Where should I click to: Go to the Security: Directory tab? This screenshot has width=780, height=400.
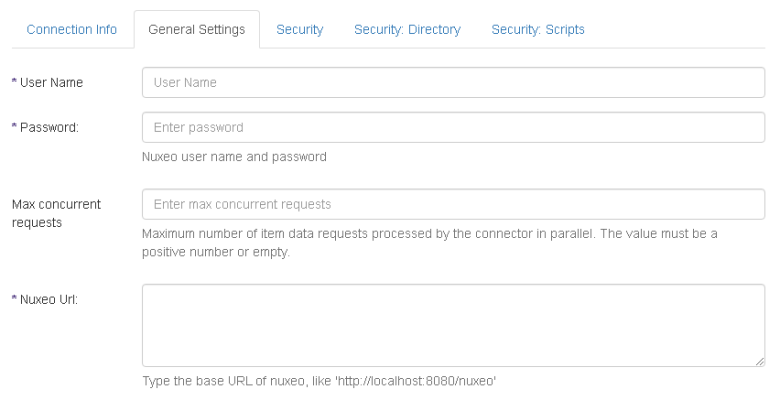(407, 30)
